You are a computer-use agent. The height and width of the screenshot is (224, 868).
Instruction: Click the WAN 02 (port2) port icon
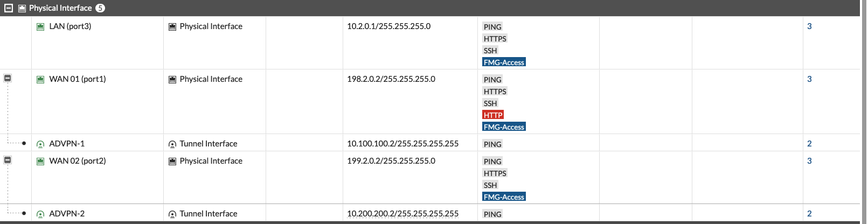(x=40, y=161)
